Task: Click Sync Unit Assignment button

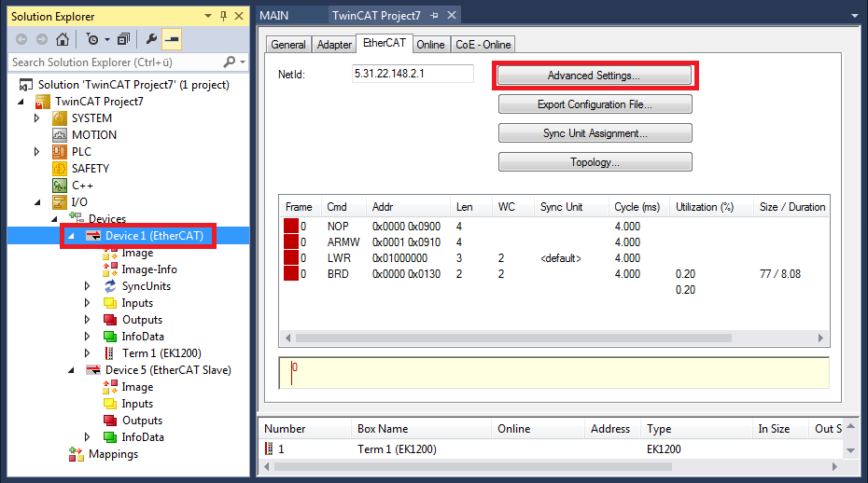Action: [595, 132]
